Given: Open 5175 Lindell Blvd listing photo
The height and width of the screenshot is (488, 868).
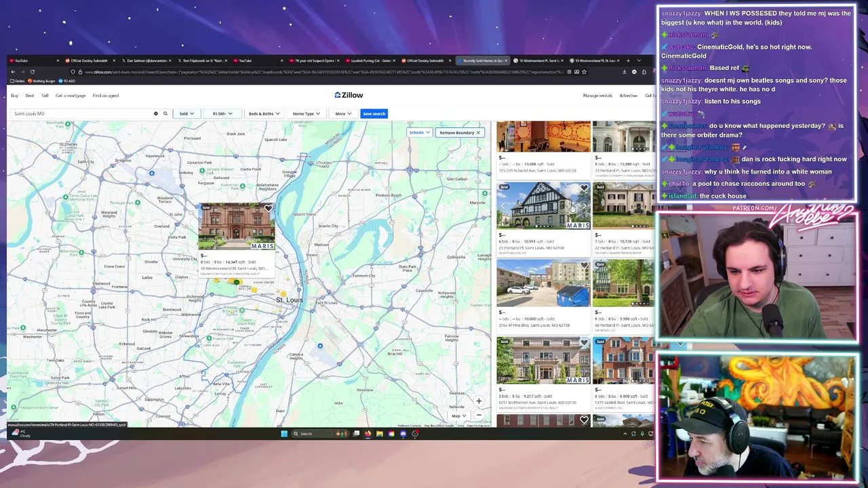Looking at the screenshot, I should pos(624,361).
